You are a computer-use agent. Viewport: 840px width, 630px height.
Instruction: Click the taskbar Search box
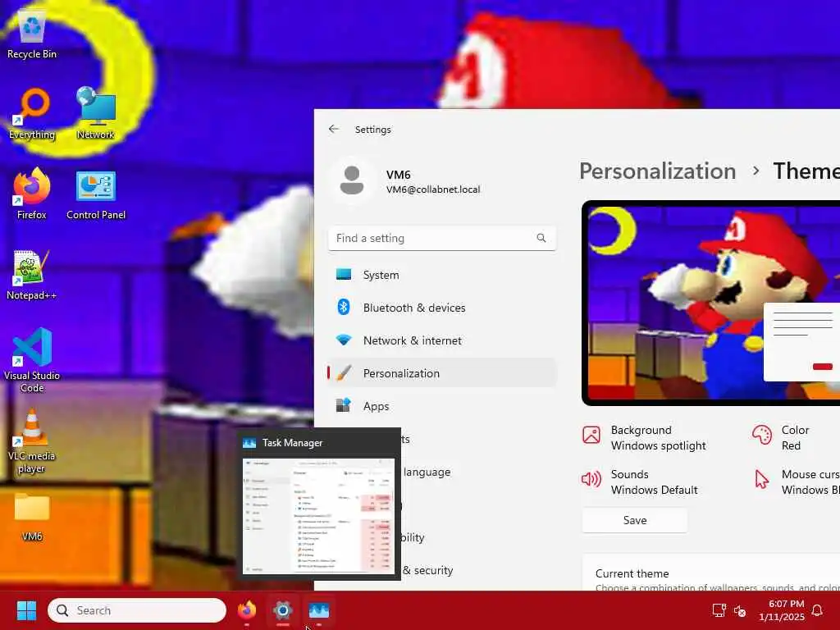tap(137, 610)
